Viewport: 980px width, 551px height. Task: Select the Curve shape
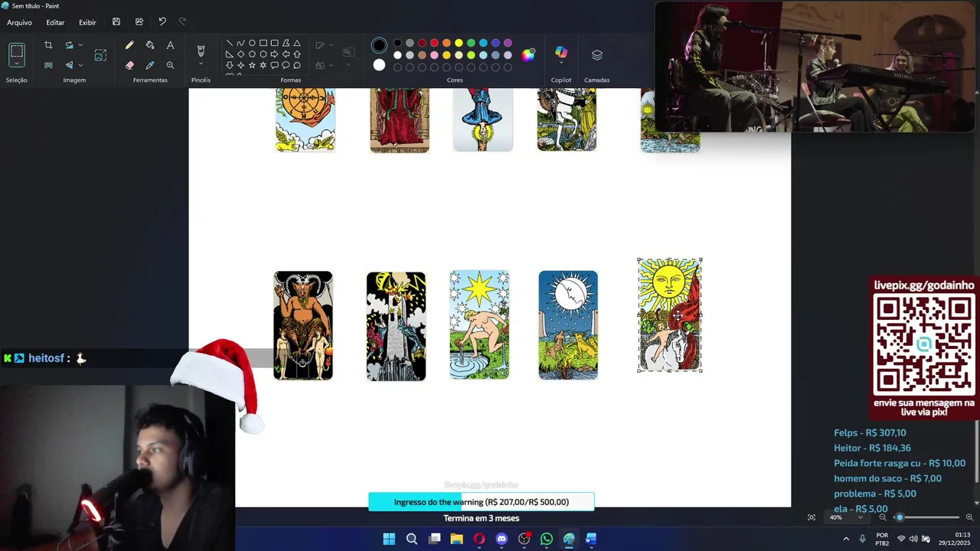[240, 43]
